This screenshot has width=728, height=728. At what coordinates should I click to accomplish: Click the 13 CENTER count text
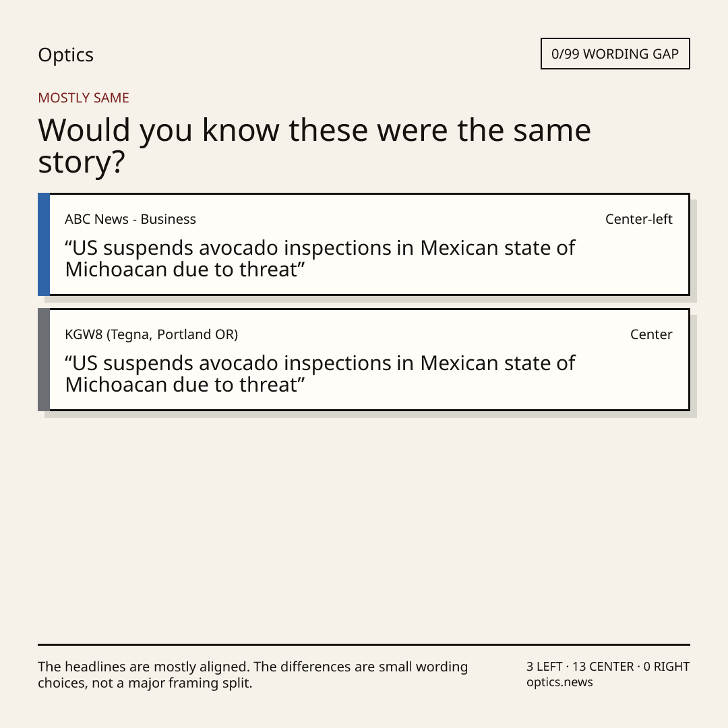click(603, 667)
